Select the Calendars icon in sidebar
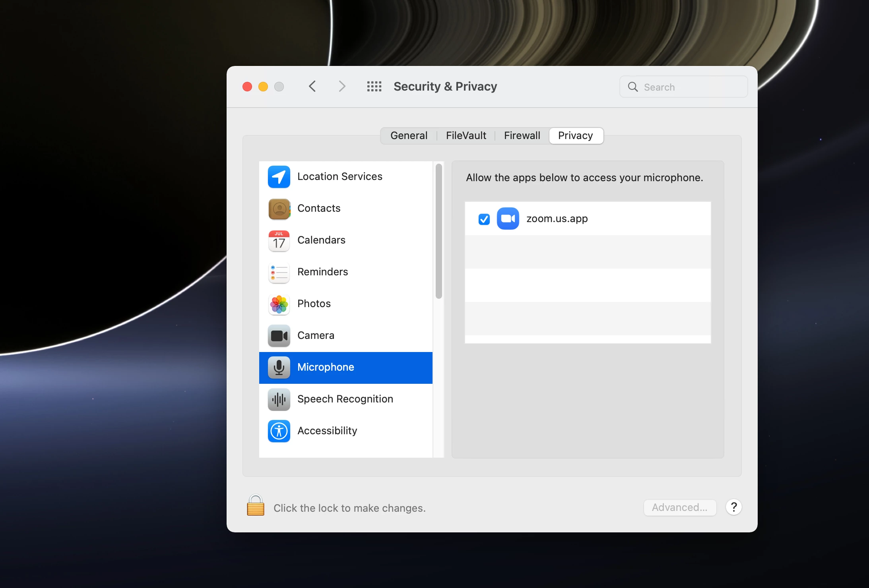 279,240
